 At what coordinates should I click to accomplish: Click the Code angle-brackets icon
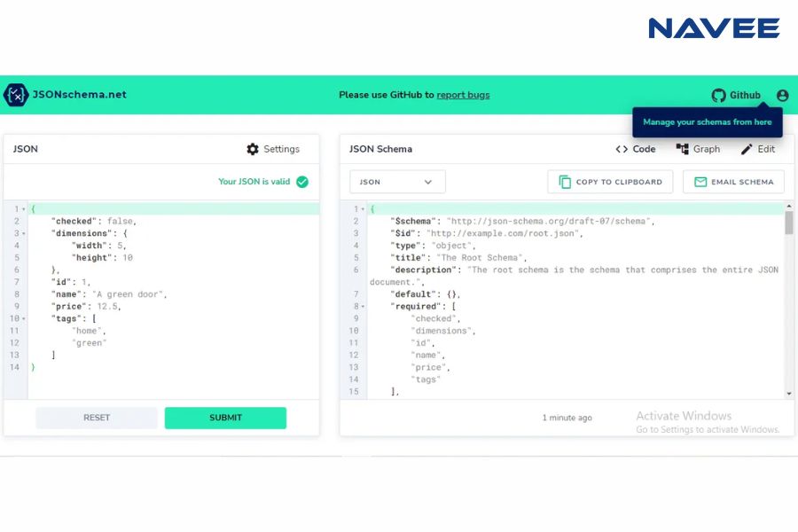tap(622, 149)
